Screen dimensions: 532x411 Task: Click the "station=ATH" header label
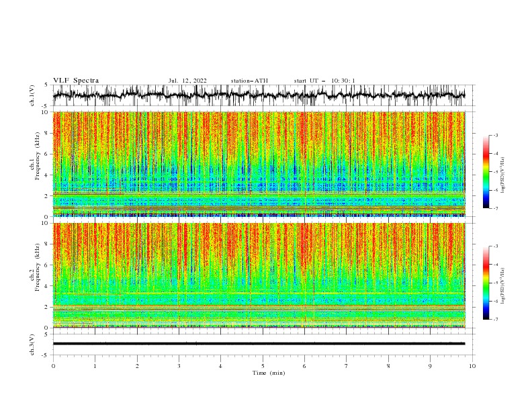click(x=249, y=81)
